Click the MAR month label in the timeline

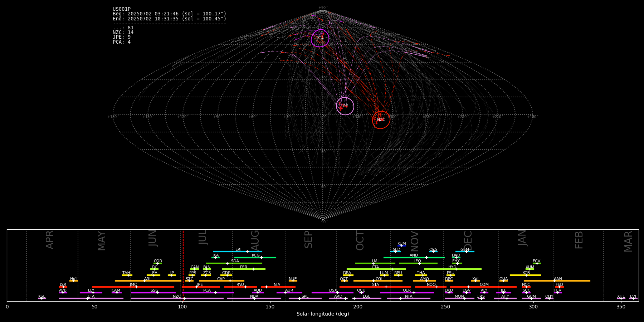click(628, 241)
